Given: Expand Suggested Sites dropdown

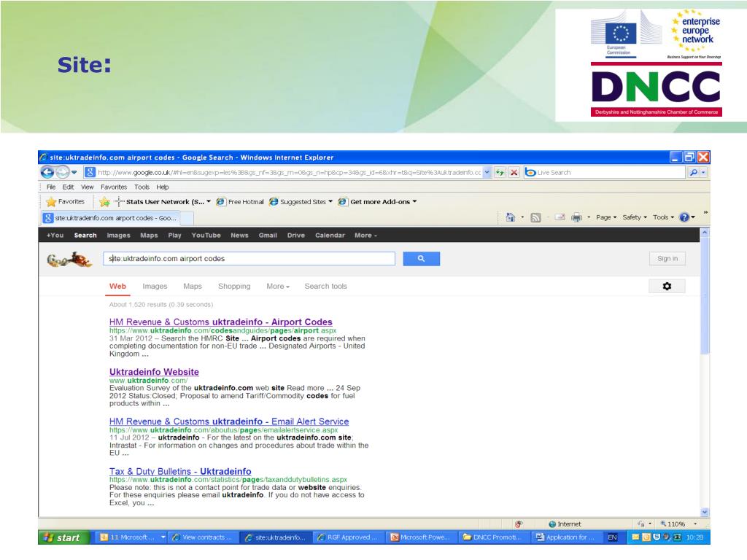Looking at the screenshot, I should (330, 202).
